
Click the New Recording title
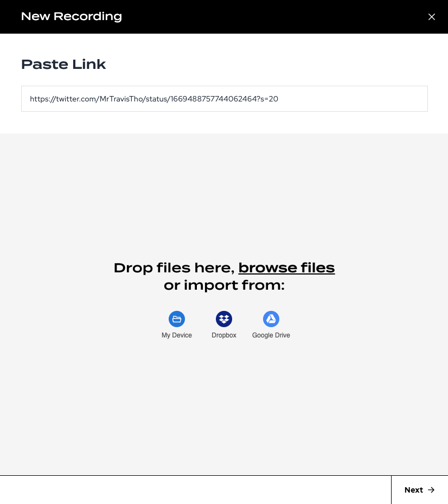[x=72, y=16]
